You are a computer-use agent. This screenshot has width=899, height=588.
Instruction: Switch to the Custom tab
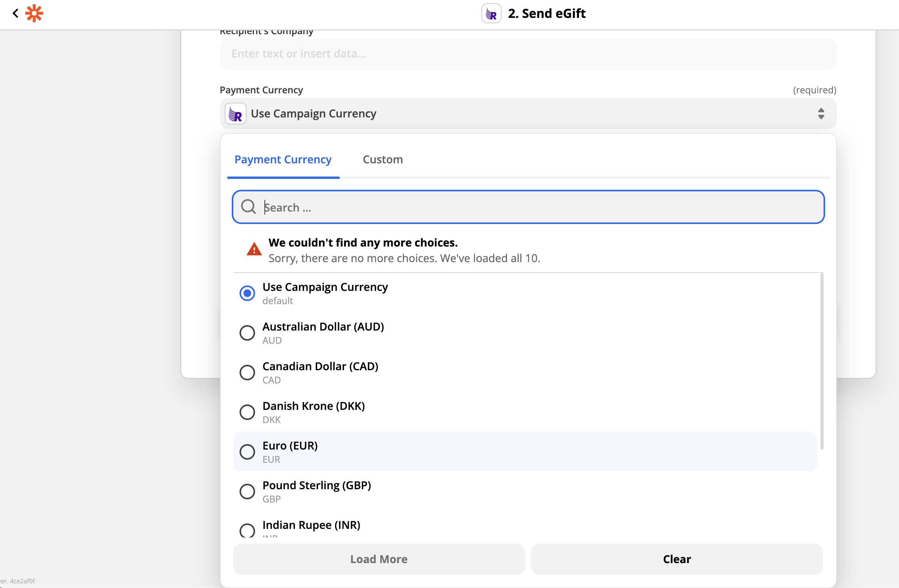click(x=383, y=159)
